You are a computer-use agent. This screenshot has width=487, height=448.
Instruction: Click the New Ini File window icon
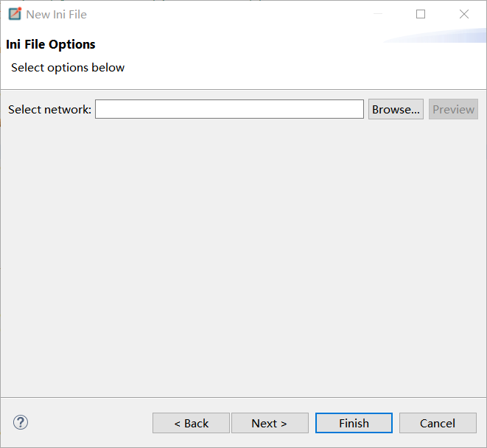coord(15,14)
